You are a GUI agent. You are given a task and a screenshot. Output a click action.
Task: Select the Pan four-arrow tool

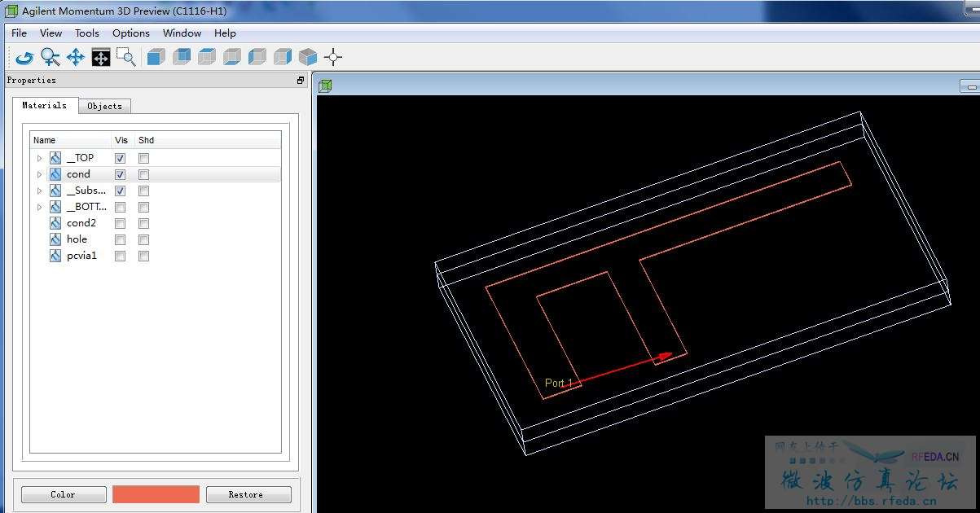pos(76,57)
